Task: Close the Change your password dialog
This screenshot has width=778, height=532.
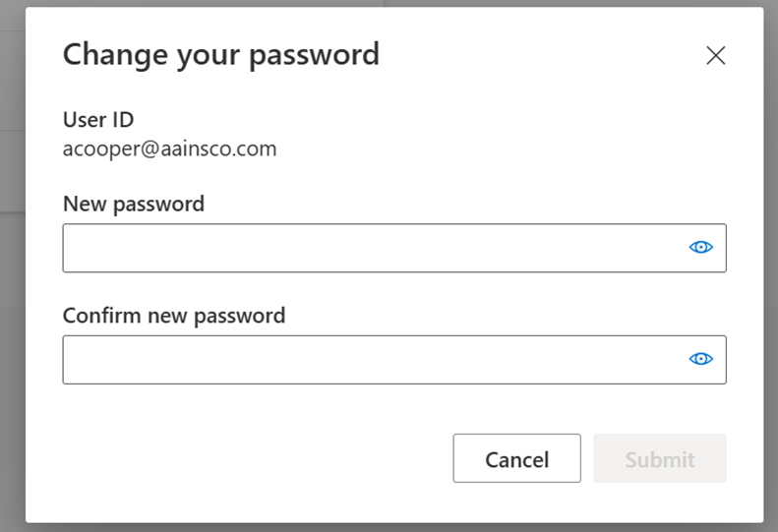Action: (715, 56)
